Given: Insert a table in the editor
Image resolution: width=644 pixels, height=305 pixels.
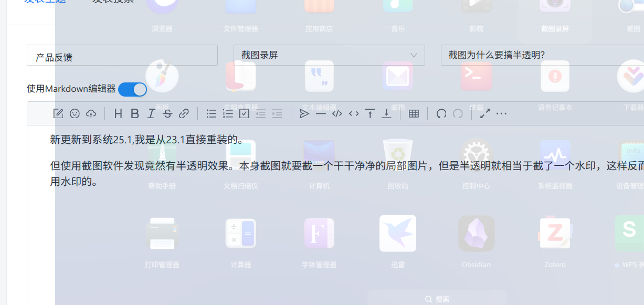Looking at the screenshot, I should tap(414, 113).
